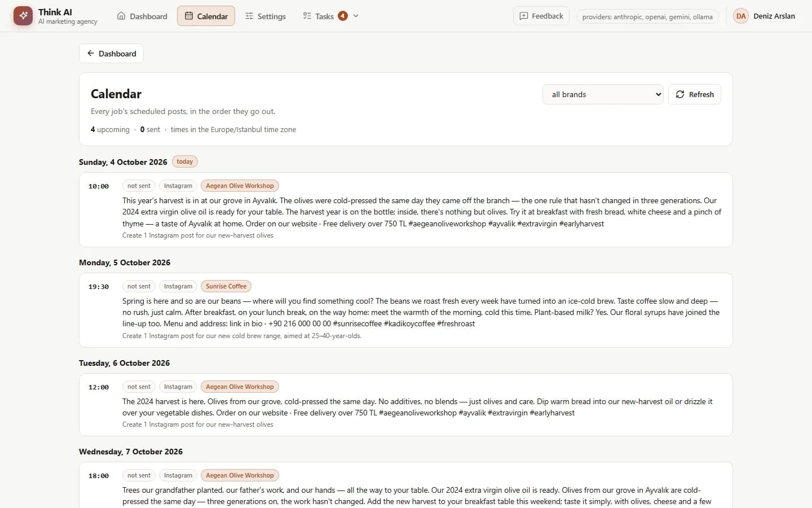812x508 pixels.
Task: Click the Europe/Istanbul time zone note
Action: [233, 129]
